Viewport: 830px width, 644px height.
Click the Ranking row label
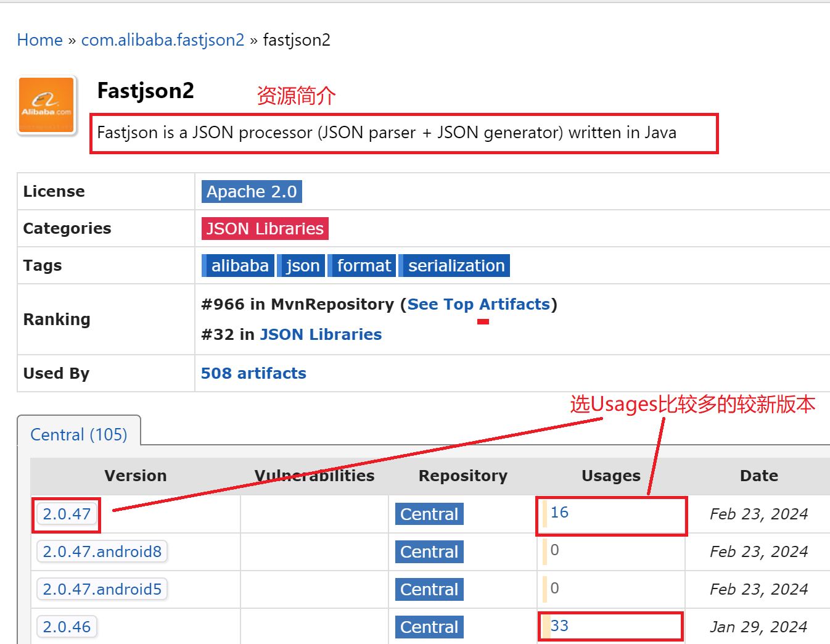click(57, 320)
